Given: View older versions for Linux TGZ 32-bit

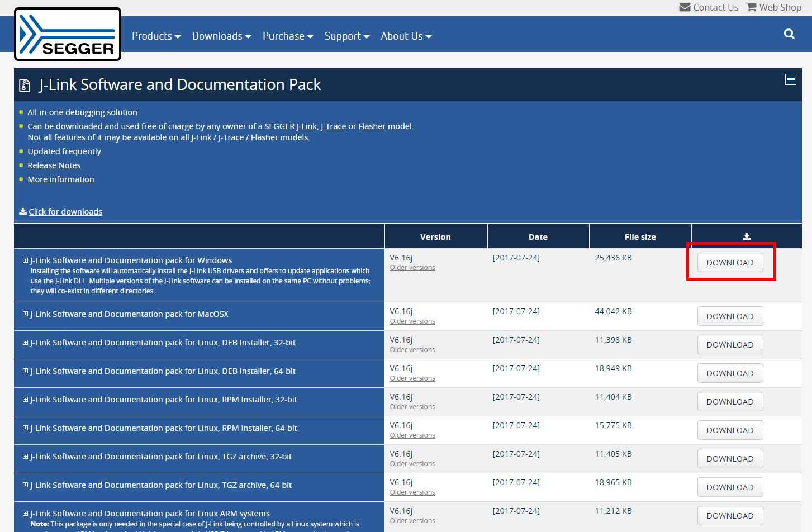Looking at the screenshot, I should pyautogui.click(x=412, y=464).
